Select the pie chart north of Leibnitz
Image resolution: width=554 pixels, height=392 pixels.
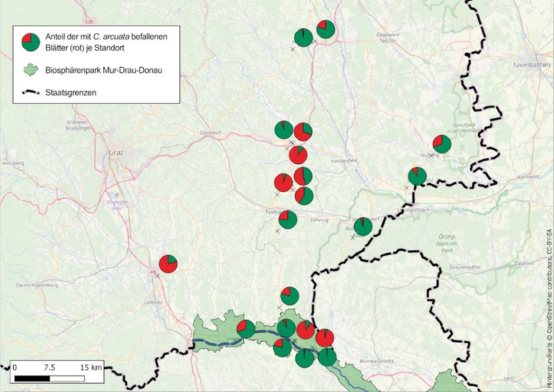tap(168, 264)
